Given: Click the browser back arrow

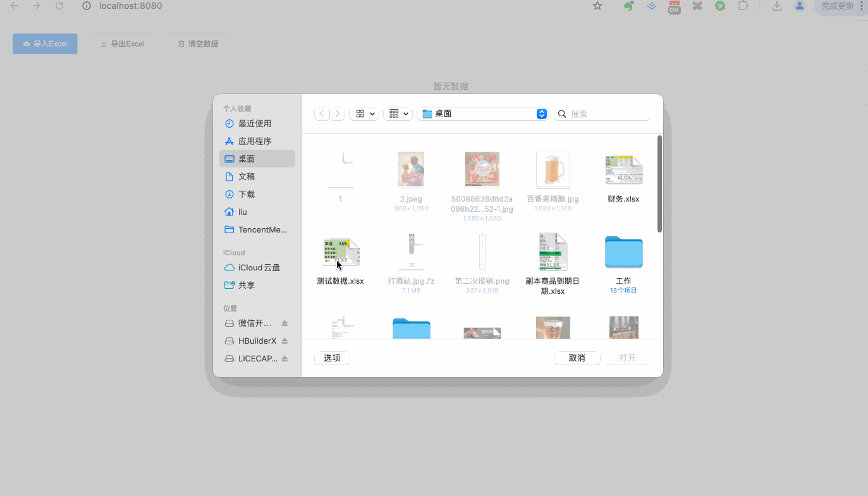Looking at the screenshot, I should [14, 6].
